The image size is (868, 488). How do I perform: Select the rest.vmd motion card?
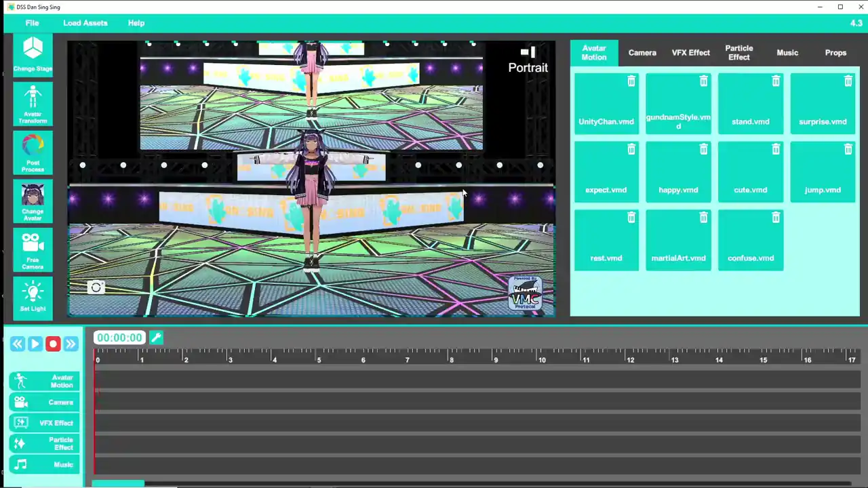pos(606,240)
